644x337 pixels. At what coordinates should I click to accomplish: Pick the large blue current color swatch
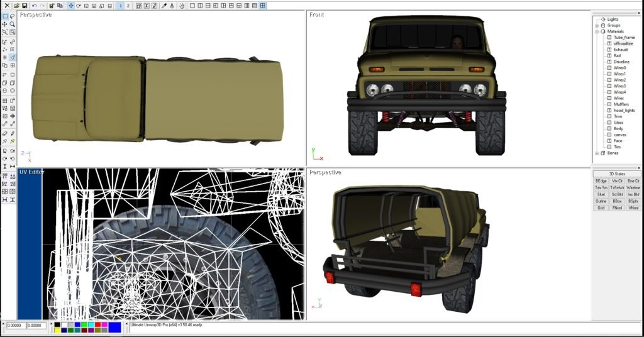[x=114, y=327]
